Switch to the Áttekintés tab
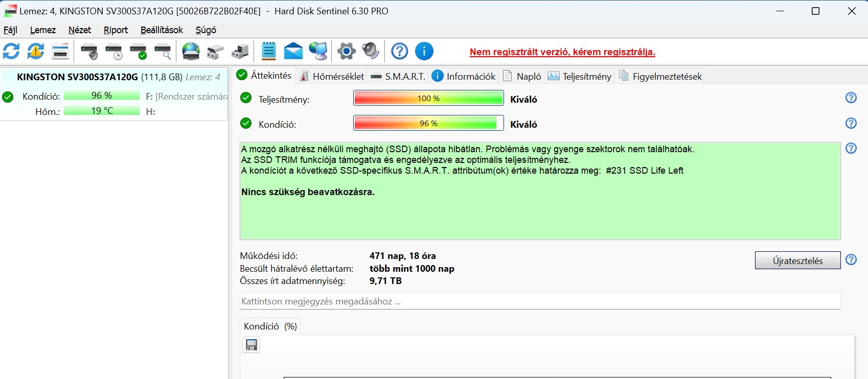The width and height of the screenshot is (868, 379). 264,76
